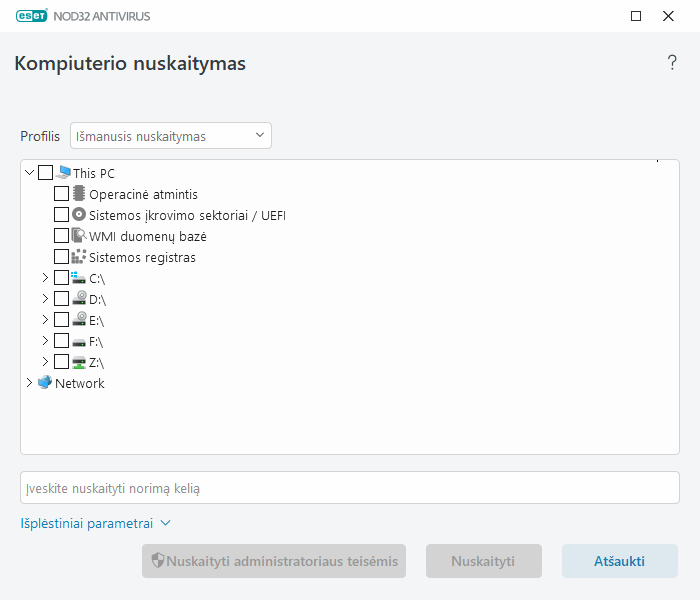Click the This PC computer icon

click(63, 173)
